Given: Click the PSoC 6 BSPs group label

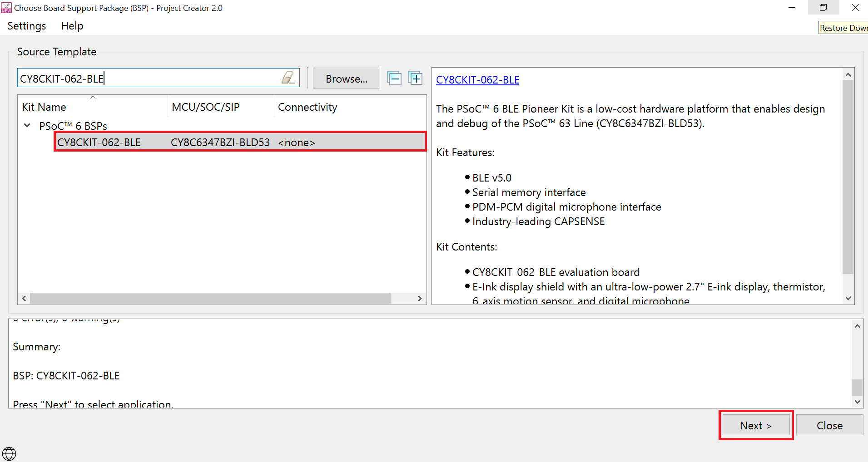Looking at the screenshot, I should click(x=73, y=126).
